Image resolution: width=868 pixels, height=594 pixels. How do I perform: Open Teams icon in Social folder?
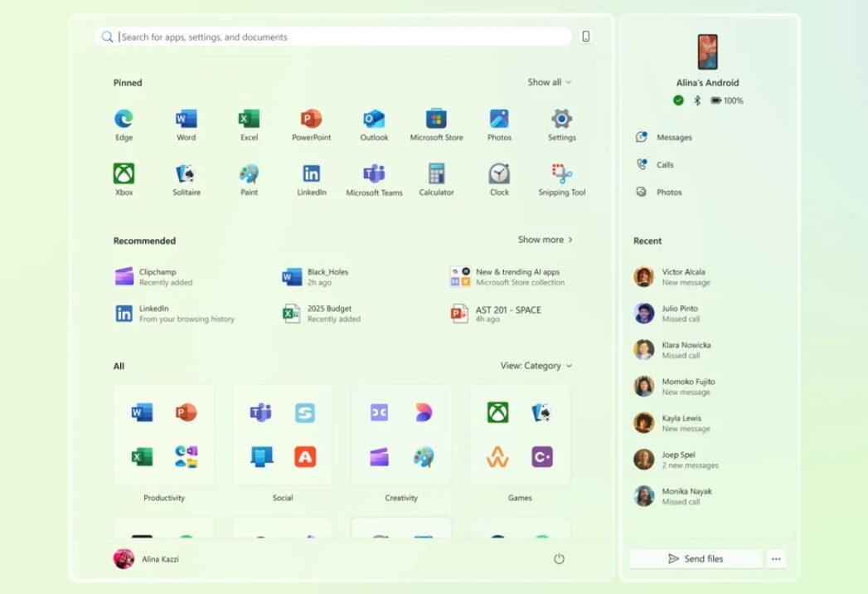point(260,412)
